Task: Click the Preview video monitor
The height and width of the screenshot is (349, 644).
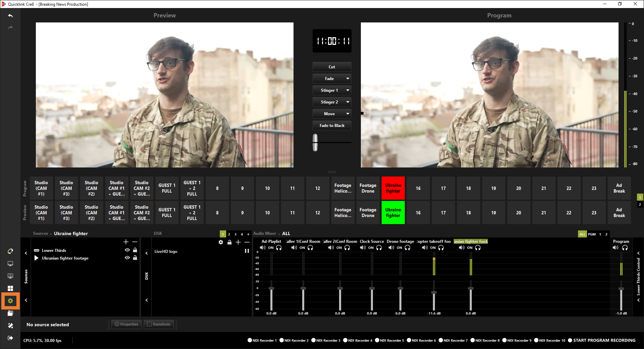Action: pyautogui.click(x=165, y=95)
